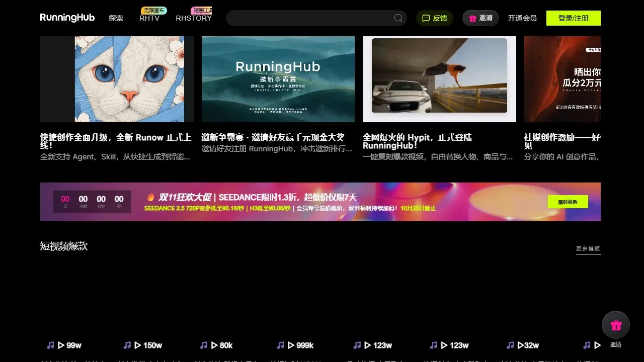Click the flame icon on 双11 banner
This screenshot has height=362, width=644.
tap(150, 197)
